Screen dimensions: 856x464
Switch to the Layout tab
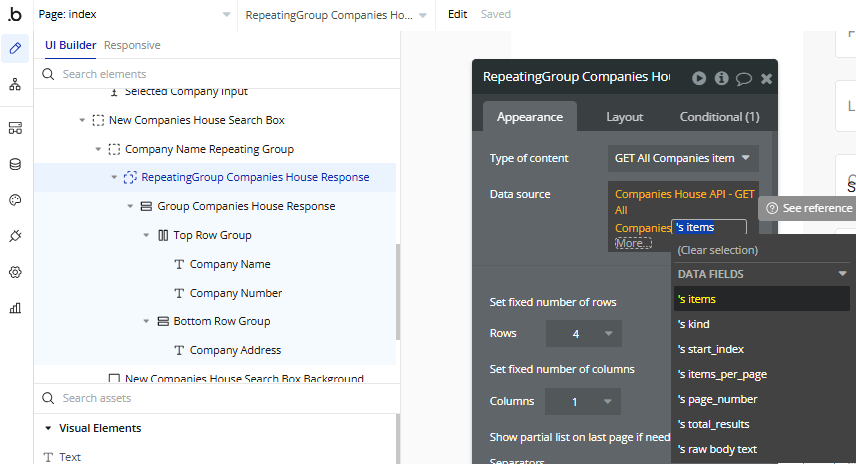pos(624,117)
